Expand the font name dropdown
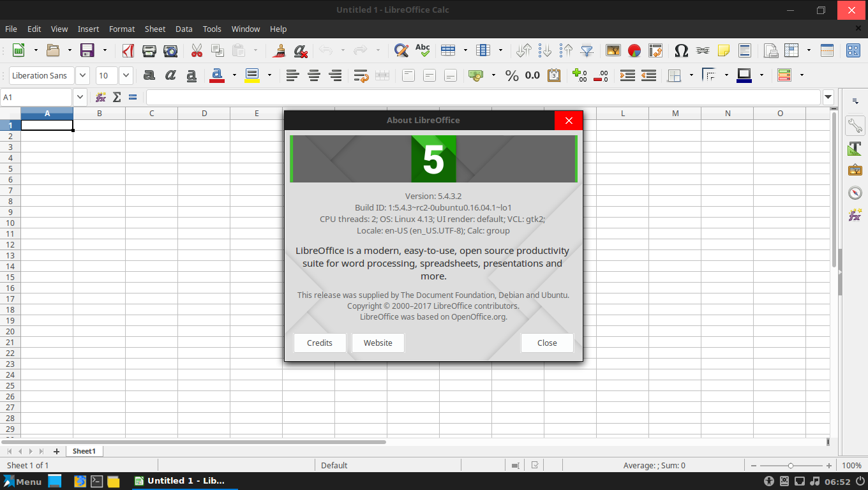This screenshot has height=490, width=868. pyautogui.click(x=82, y=75)
